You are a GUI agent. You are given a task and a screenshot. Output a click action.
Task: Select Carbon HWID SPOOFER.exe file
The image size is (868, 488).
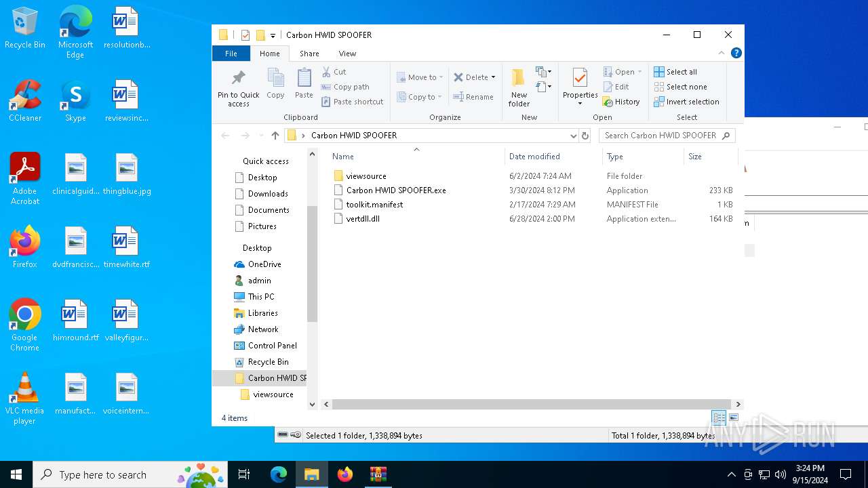(x=396, y=190)
